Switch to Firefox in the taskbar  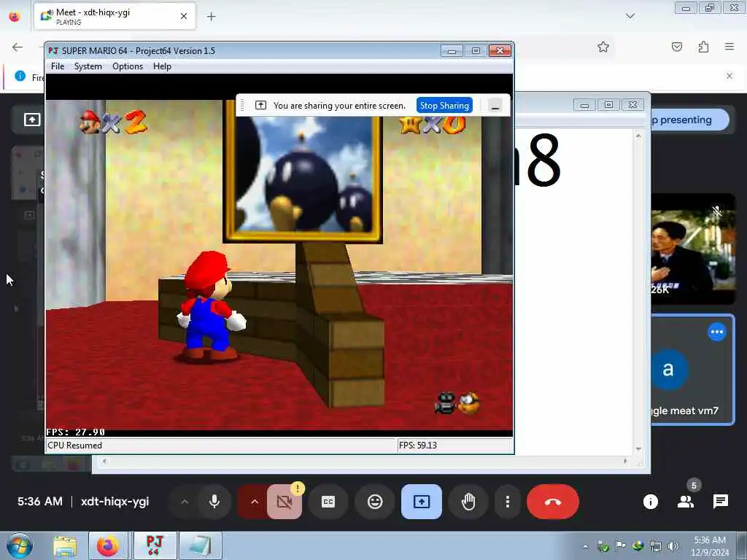click(108, 546)
